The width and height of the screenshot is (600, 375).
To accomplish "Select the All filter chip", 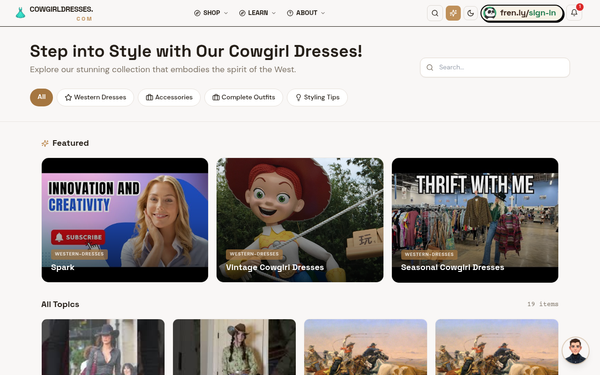I will (x=41, y=97).
